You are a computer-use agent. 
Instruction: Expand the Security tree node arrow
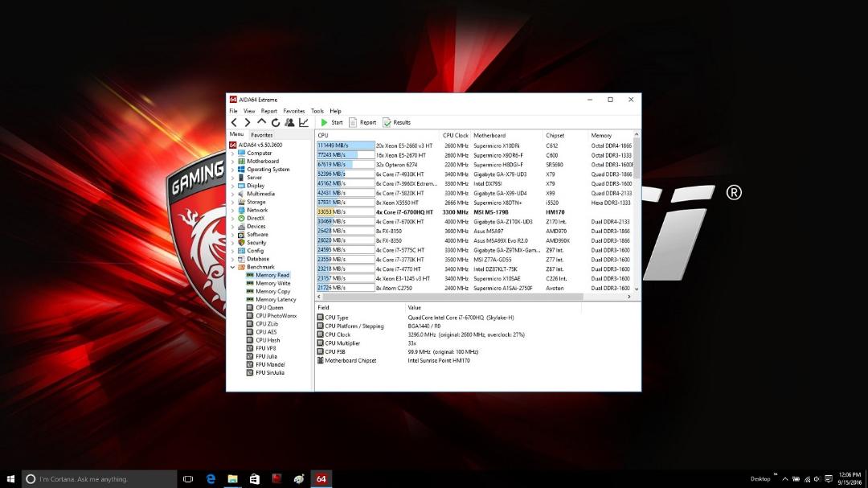[232, 243]
